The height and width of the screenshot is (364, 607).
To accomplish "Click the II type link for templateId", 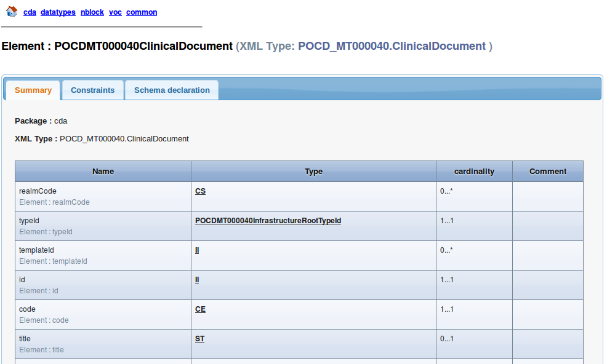I will coord(197,250).
